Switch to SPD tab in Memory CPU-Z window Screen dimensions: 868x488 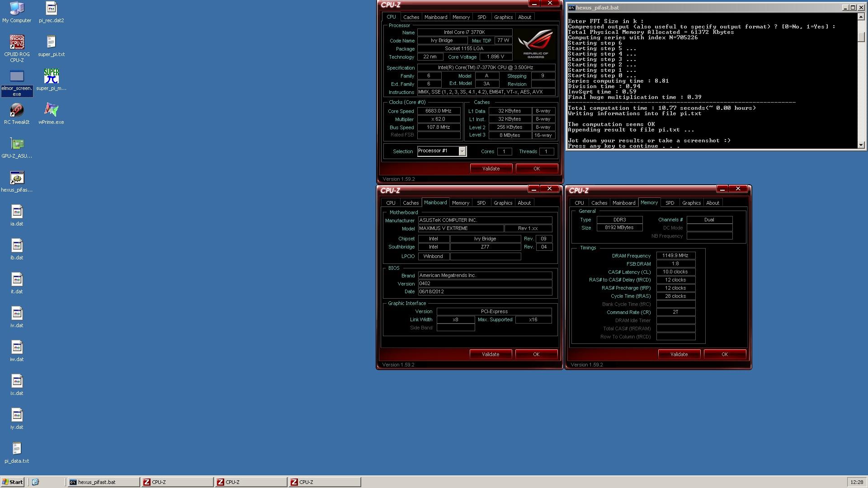[670, 203]
